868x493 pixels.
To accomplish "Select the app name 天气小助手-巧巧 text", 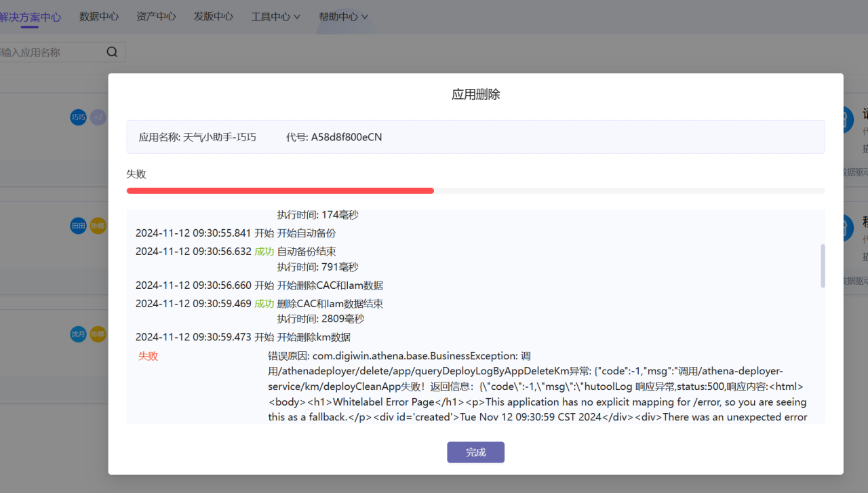I will (220, 137).
